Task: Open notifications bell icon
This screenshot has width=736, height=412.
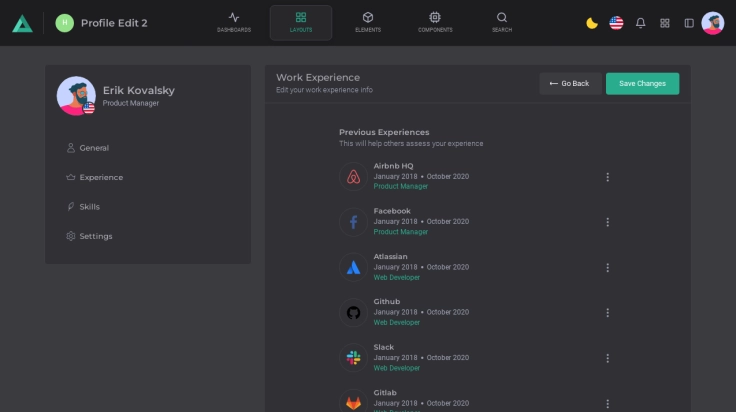Action: (x=641, y=23)
